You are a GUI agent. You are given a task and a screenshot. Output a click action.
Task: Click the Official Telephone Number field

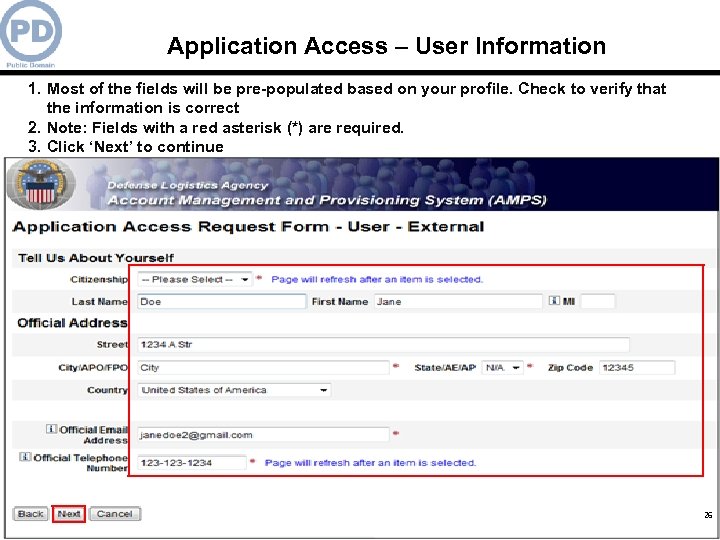pos(192,463)
